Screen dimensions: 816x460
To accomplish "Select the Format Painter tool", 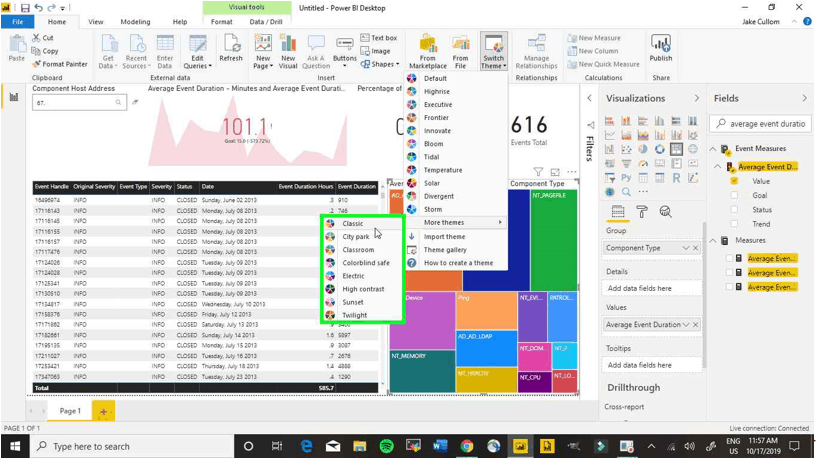I will tap(60, 64).
